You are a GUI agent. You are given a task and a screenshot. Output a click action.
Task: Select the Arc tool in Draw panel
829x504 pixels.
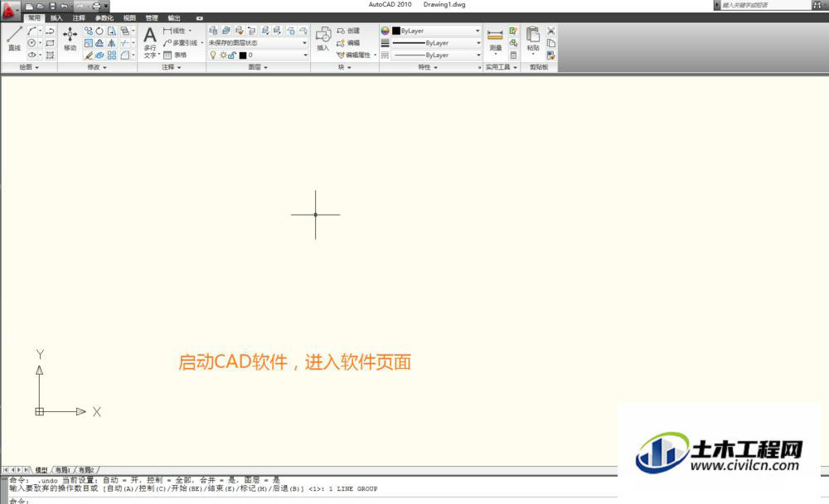pyautogui.click(x=32, y=31)
